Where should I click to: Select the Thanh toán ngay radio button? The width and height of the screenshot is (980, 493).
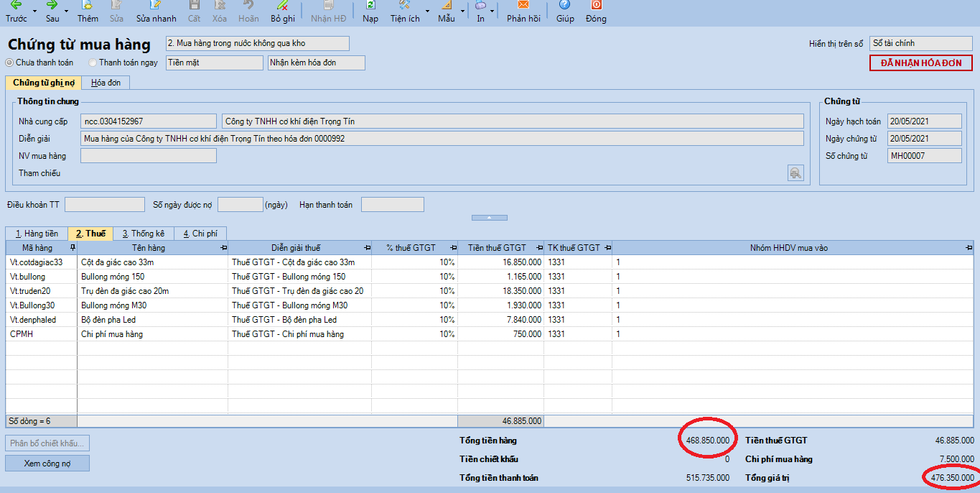point(93,63)
